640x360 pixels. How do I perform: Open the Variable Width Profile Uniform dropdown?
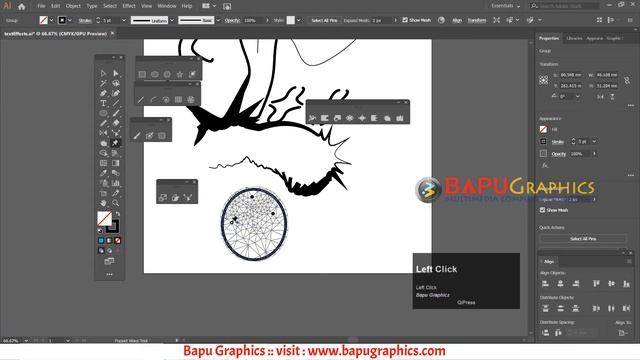[172, 20]
